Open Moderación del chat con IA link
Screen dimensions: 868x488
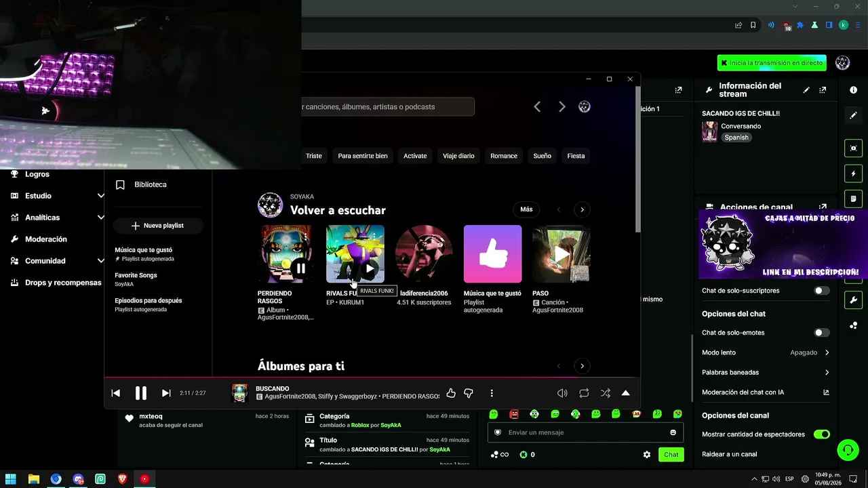click(766, 392)
